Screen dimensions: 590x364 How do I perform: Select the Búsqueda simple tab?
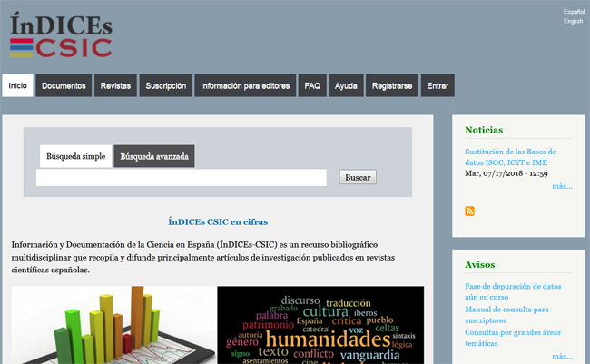click(75, 156)
